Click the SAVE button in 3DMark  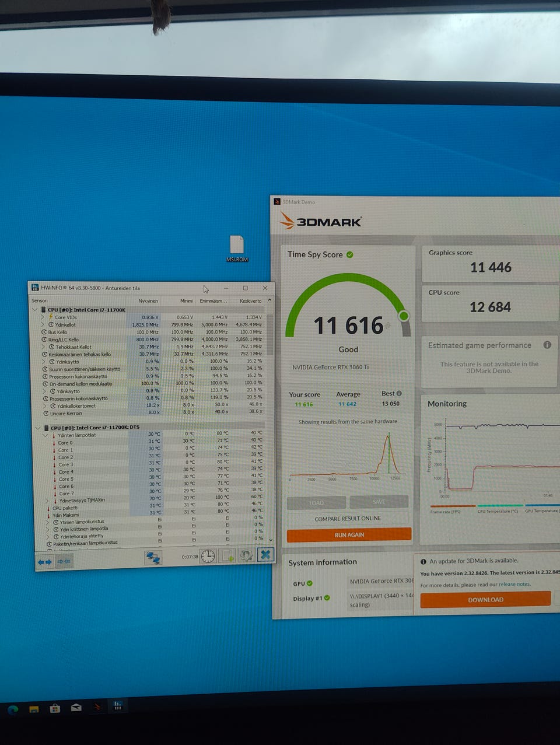[379, 502]
